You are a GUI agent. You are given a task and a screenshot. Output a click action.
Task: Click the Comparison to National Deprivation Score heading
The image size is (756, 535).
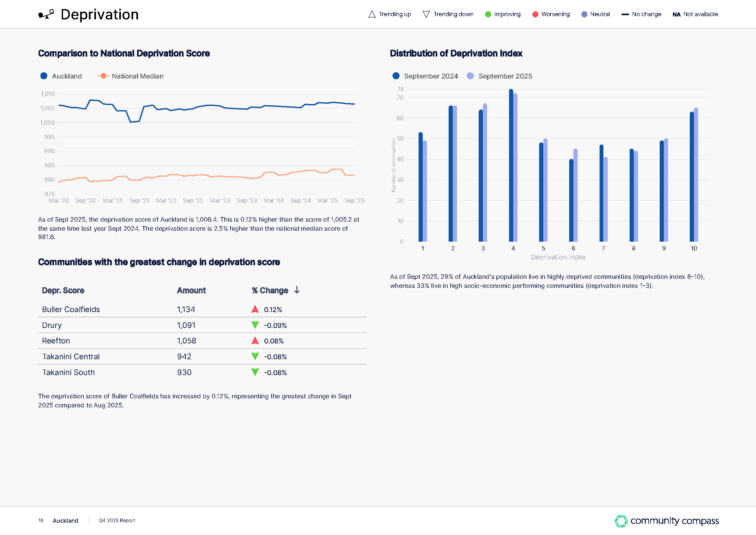coord(124,53)
